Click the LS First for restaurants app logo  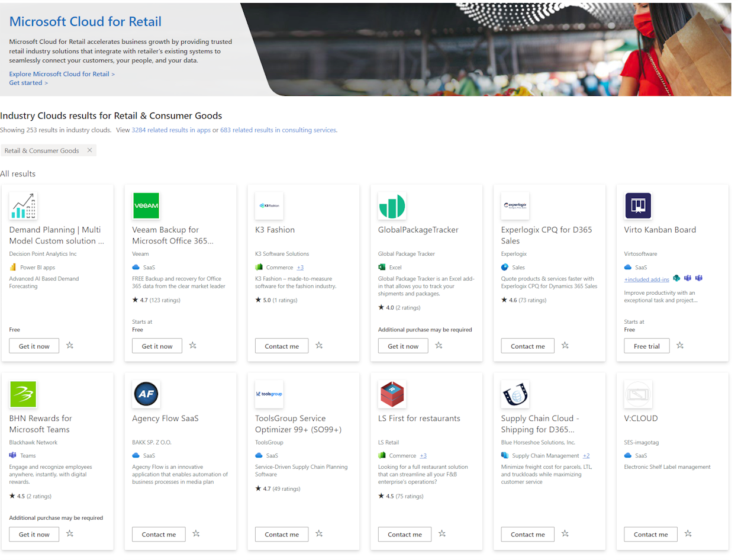point(392,394)
